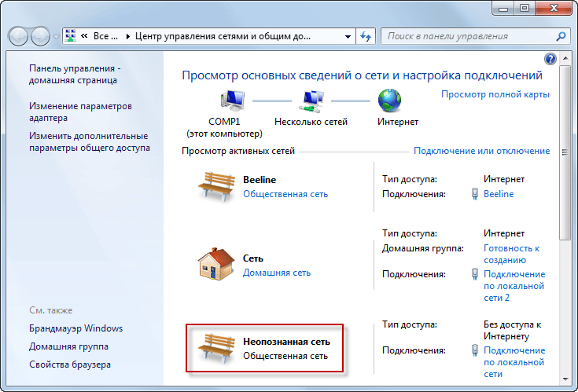Open Изменить дополнительные параметры общего доступа
This screenshot has height=392, width=578.
[90, 141]
